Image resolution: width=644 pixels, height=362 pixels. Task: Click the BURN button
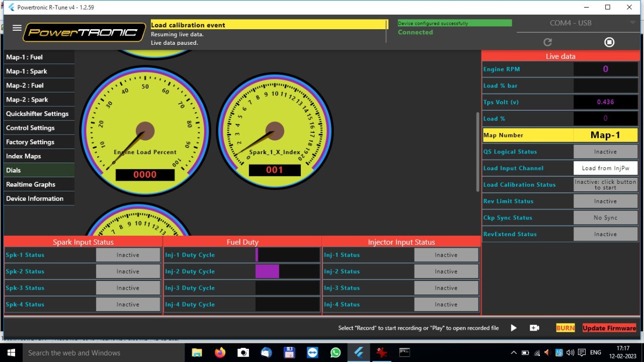(x=565, y=328)
